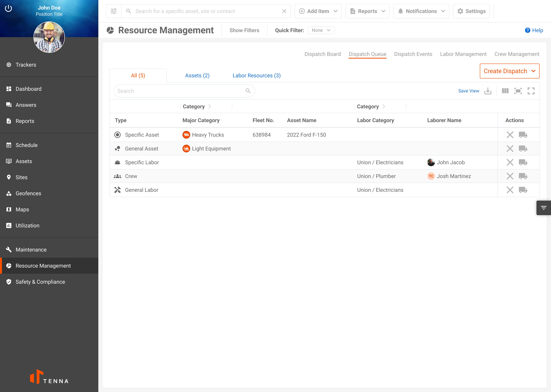This screenshot has width=551, height=392.
Task: Click the Save View link
Action: pos(469,91)
